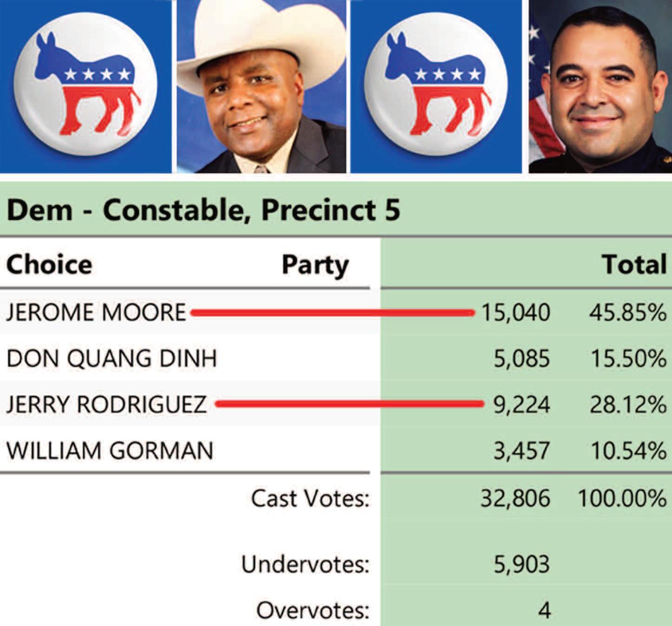Click the second Democratic donkey button image
The height and width of the screenshot is (626, 672).
point(436,86)
